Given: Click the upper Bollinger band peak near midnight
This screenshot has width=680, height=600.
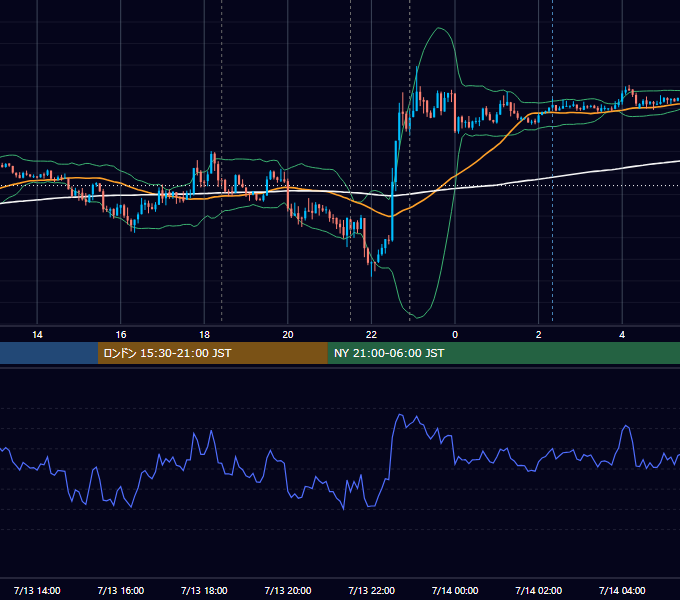Looking at the screenshot, I should pyautogui.click(x=439, y=28).
